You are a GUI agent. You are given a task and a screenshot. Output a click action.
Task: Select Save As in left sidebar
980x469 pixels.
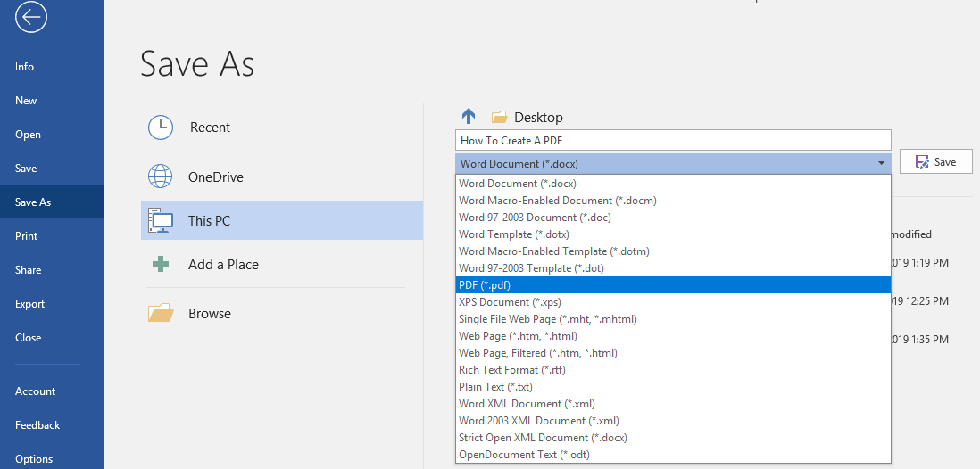(52, 202)
